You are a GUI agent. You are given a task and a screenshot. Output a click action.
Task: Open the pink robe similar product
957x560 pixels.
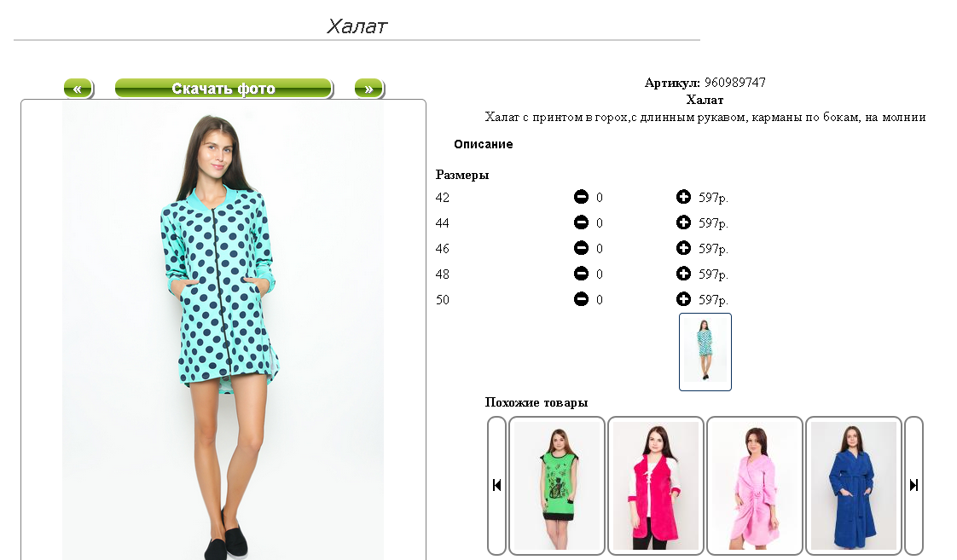click(754, 486)
